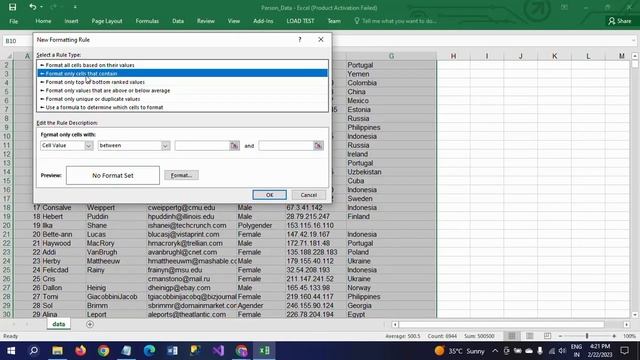Image resolution: width=640 pixels, height=360 pixels.
Task: Open the Windows Start menu
Action: coord(11,351)
